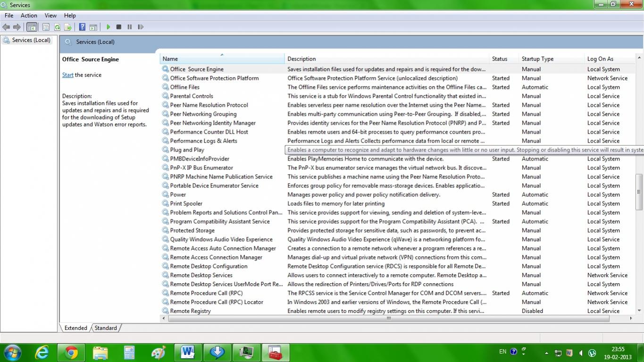Open Internet Explorer from the taskbar
Viewport: 644px width, 362px height.
coord(42,353)
